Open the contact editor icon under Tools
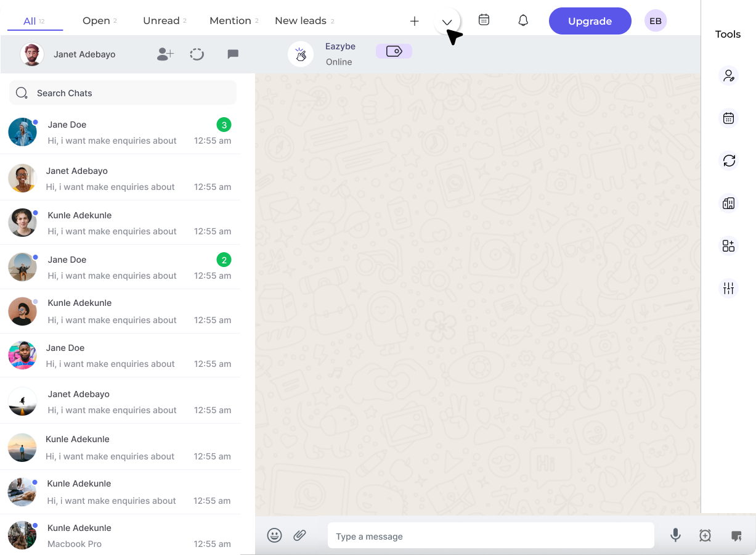Viewport: 756px width, 555px height. point(729,75)
